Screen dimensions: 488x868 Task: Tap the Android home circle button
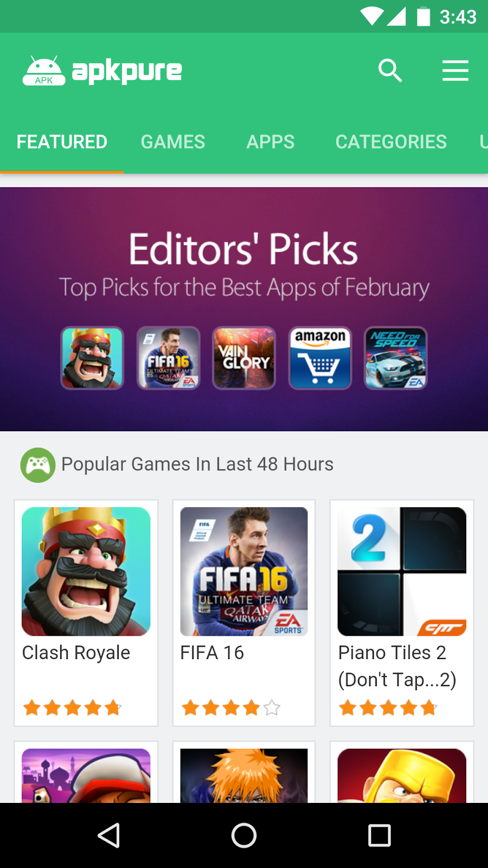(244, 835)
